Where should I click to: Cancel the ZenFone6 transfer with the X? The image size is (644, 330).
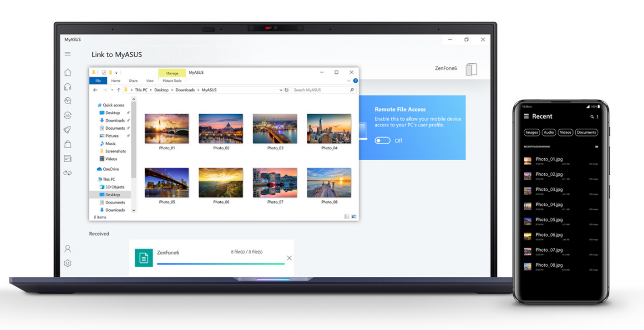pyautogui.click(x=289, y=258)
